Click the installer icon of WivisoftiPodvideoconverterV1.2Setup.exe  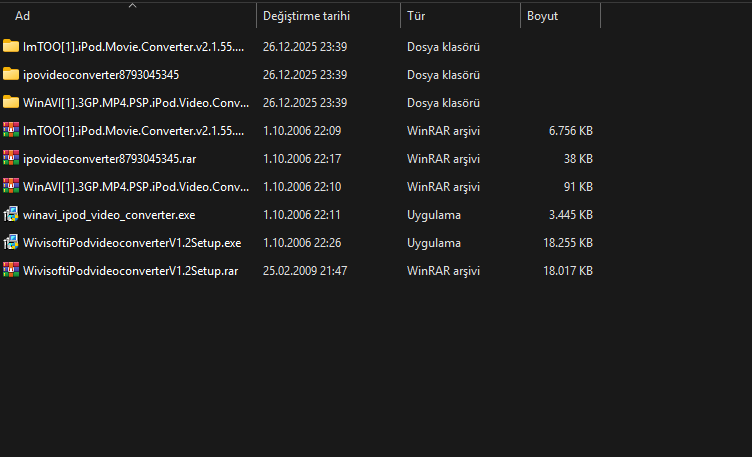(11, 242)
